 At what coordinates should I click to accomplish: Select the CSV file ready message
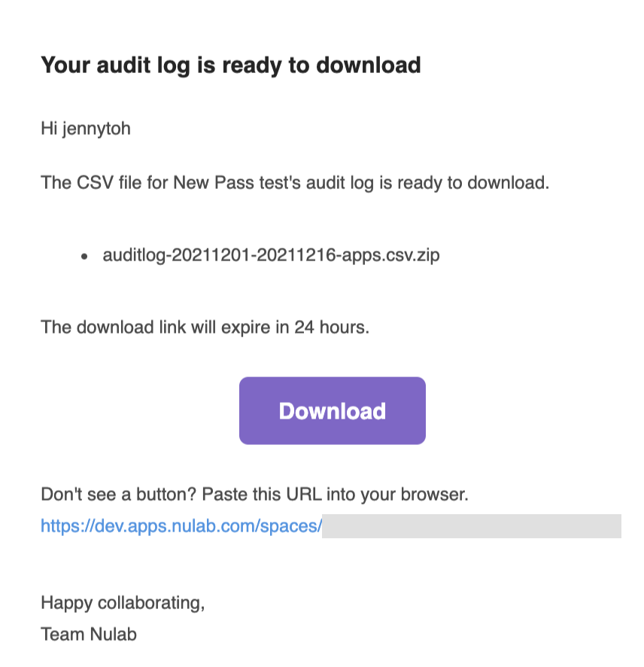click(x=295, y=182)
